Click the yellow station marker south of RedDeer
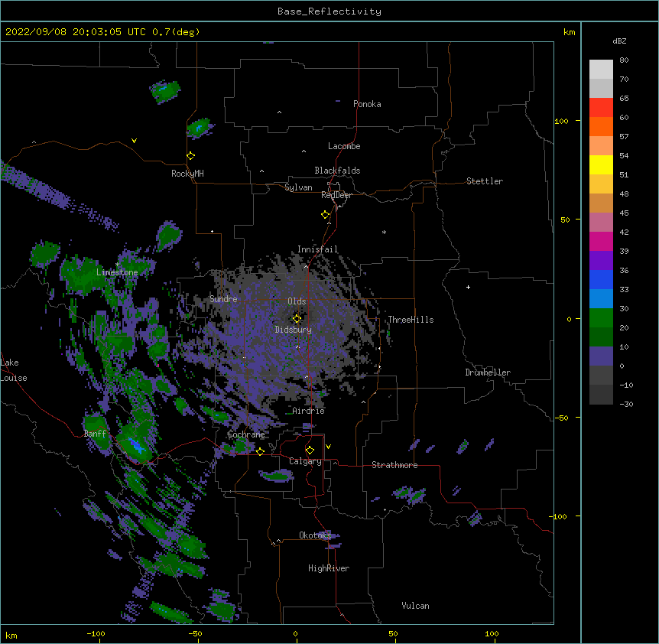Image resolution: width=659 pixels, height=644 pixels. (326, 215)
